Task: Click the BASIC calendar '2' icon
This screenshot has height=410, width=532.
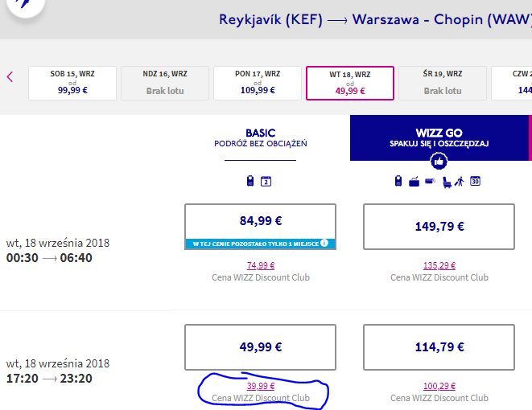Action: tap(266, 181)
